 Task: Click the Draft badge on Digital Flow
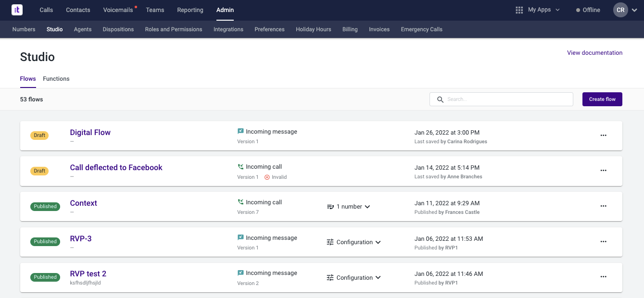(39, 136)
